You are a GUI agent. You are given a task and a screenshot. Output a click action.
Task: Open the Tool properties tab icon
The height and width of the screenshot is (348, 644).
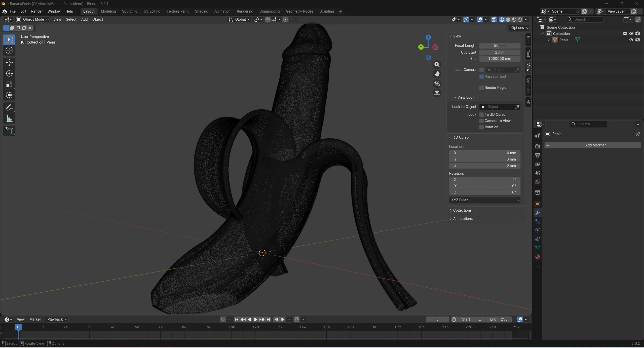538,135
